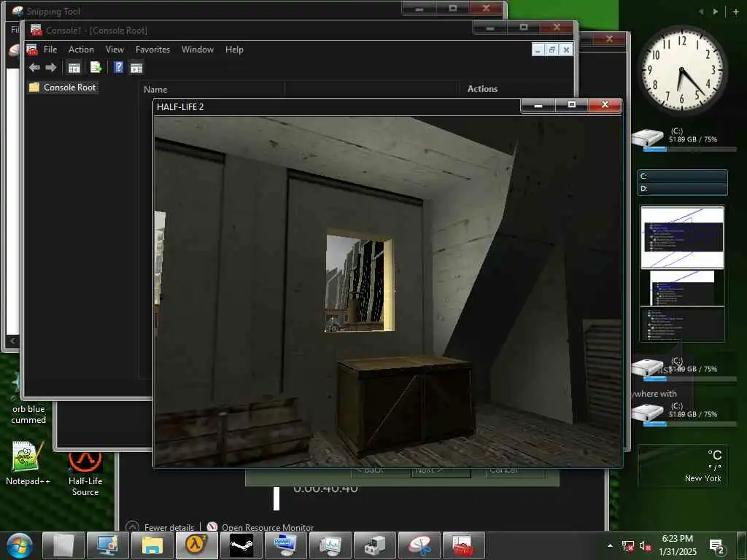Screen dimensions: 747x560
Task: Click the left scroll arrow in Snipping Tool
Action: [13, 341]
